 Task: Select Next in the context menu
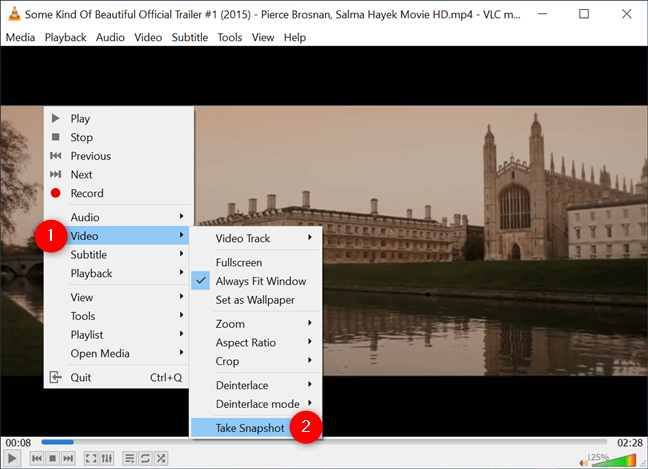pyautogui.click(x=119, y=174)
